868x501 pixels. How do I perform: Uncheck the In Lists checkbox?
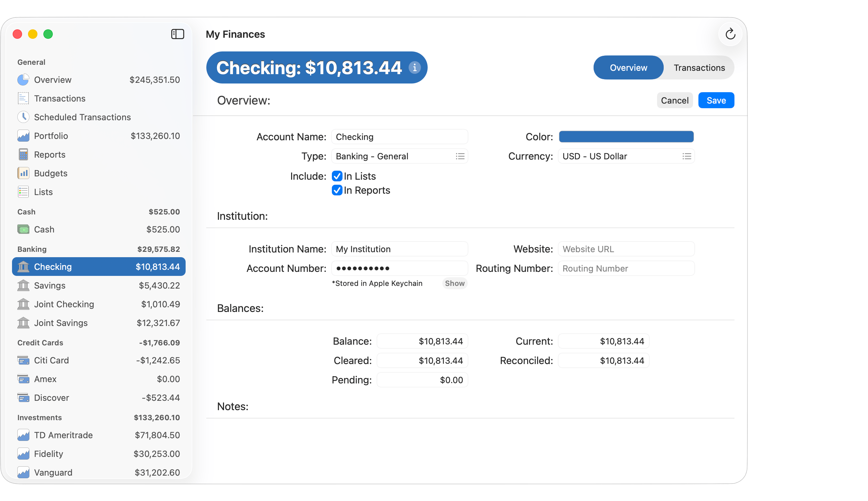click(337, 176)
